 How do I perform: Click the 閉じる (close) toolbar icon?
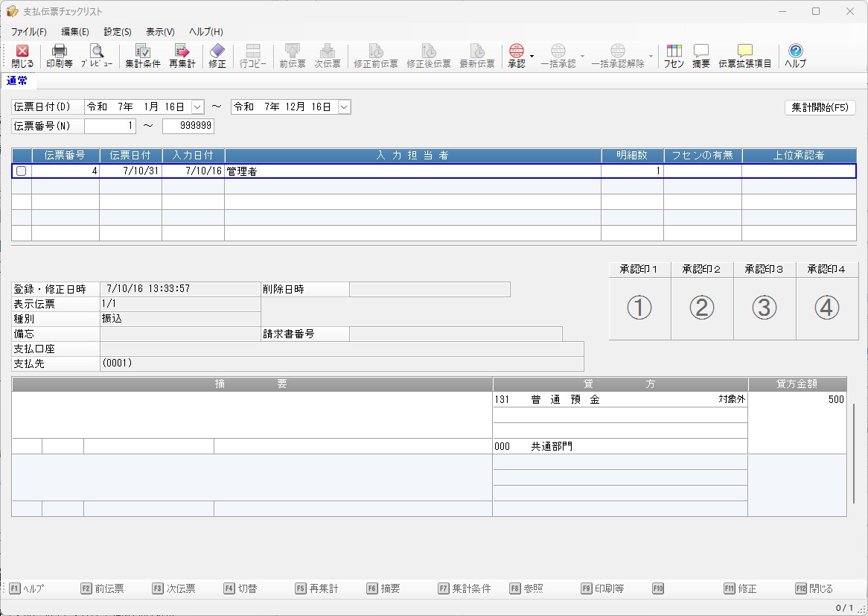22,56
